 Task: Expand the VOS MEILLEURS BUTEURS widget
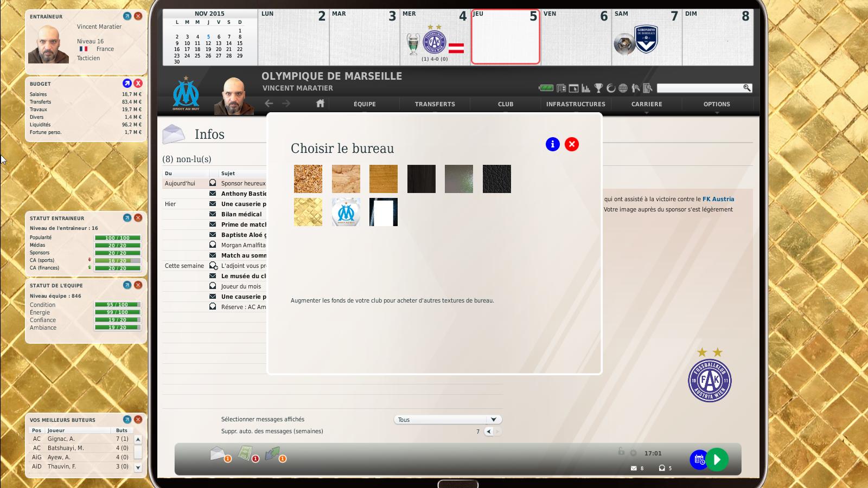tap(127, 420)
